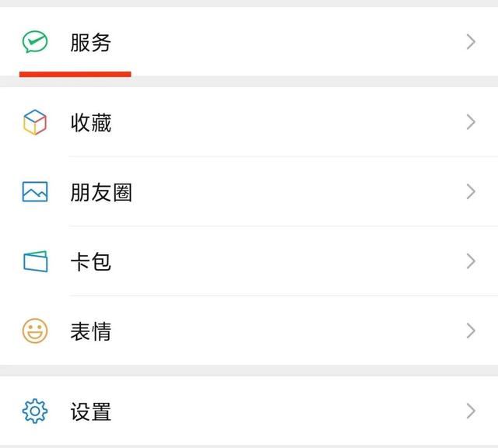Viewport: 498px width, 448px height.
Task: Open the 服务 menu label
Action: click(90, 43)
